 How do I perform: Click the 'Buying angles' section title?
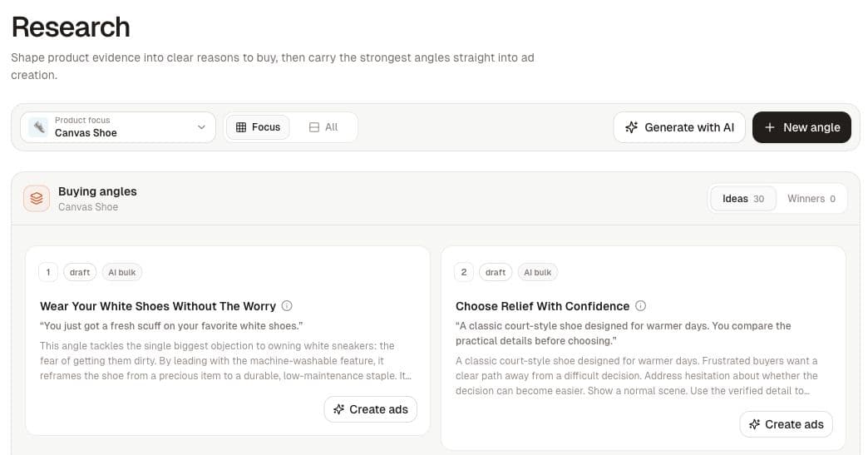click(97, 191)
